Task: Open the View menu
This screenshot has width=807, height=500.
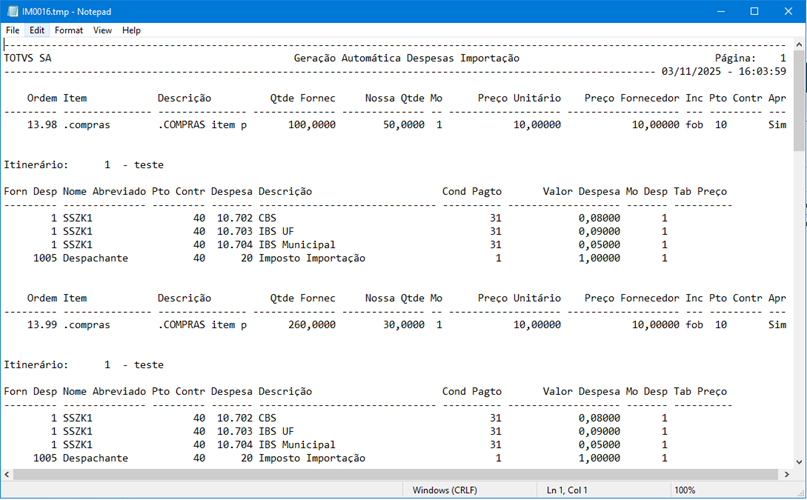Action: point(102,30)
